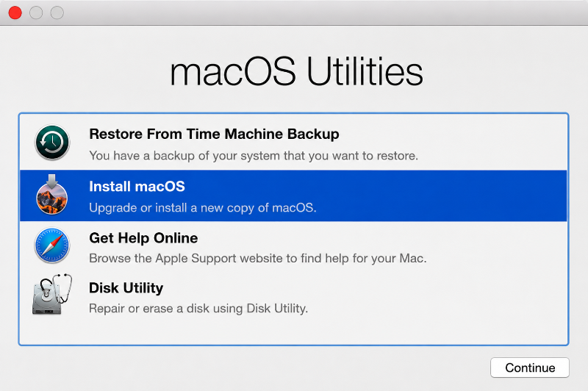Viewport: 588px width, 391px height.
Task: Click 'You have a backup of your system' description
Action: pos(254,156)
